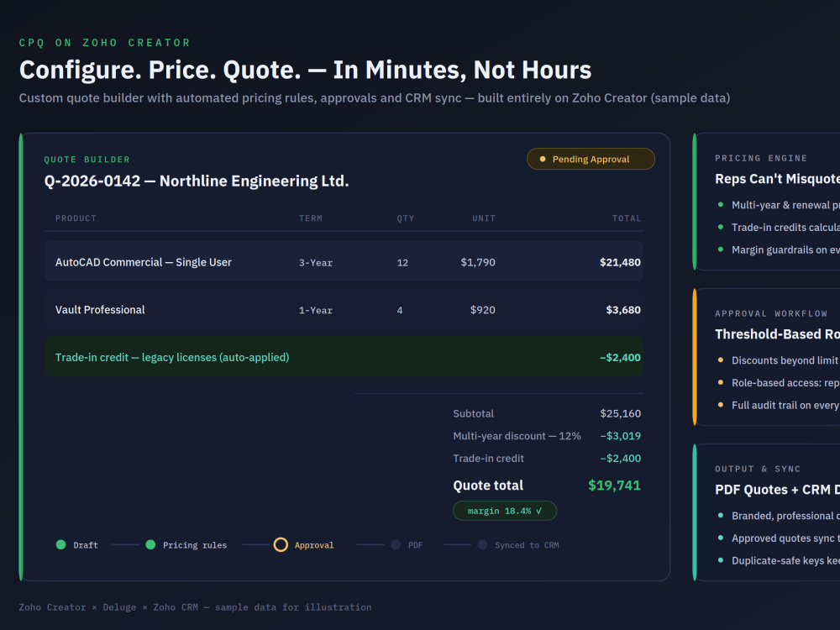Click the Pending Approval status badge
Viewport: 840px width, 630px height.
click(x=591, y=159)
